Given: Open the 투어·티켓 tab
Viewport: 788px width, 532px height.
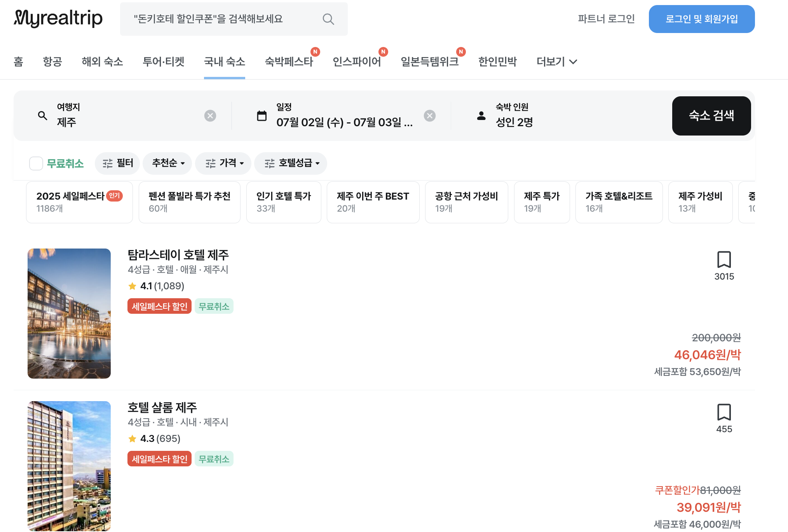Looking at the screenshot, I should coord(164,61).
